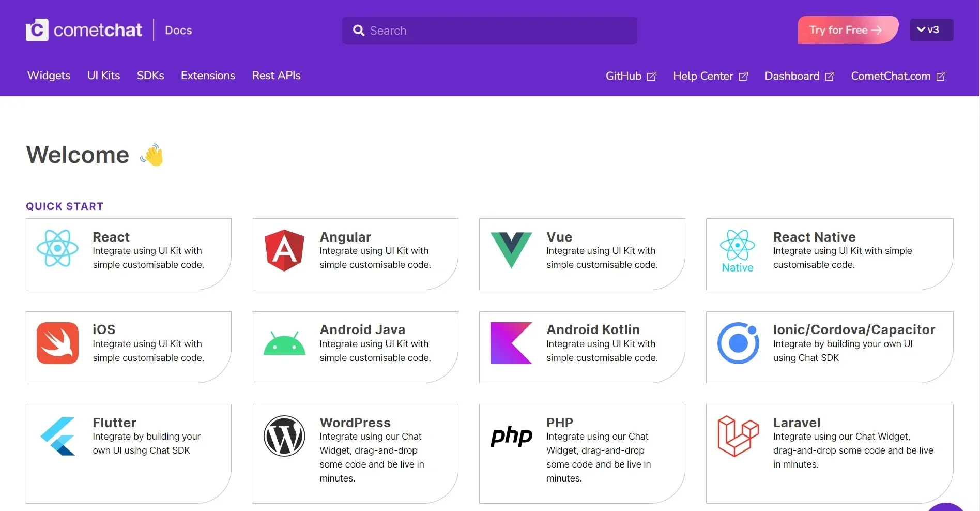Expand the SDKs menu
This screenshot has height=511, width=980.
(150, 76)
